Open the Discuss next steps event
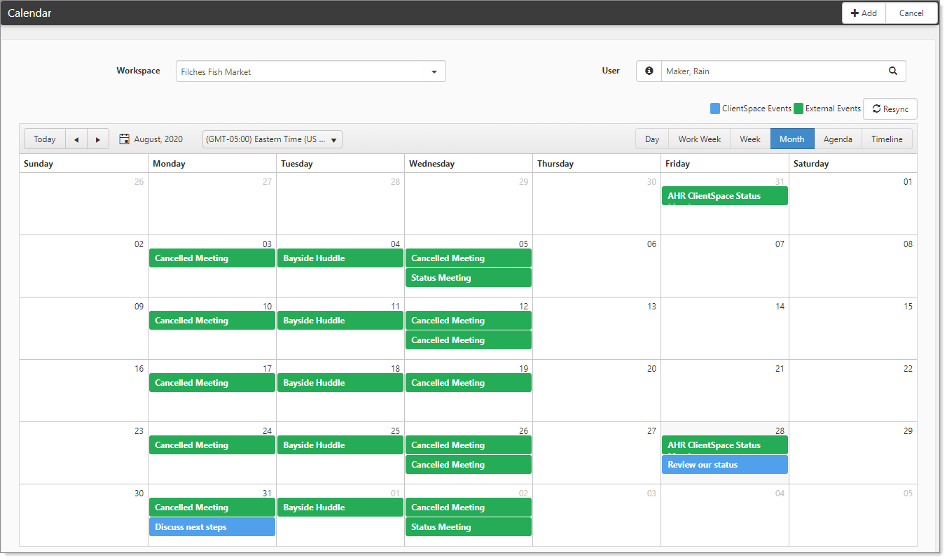The image size is (947, 560). (212, 527)
